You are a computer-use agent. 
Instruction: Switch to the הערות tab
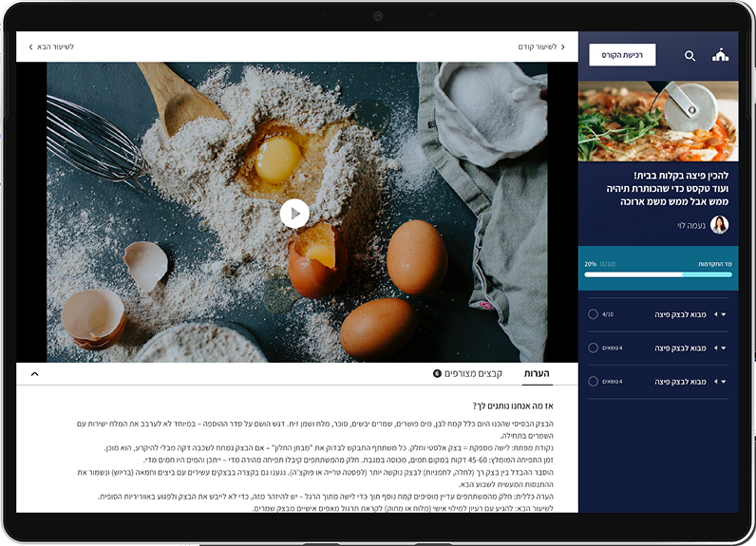537,373
